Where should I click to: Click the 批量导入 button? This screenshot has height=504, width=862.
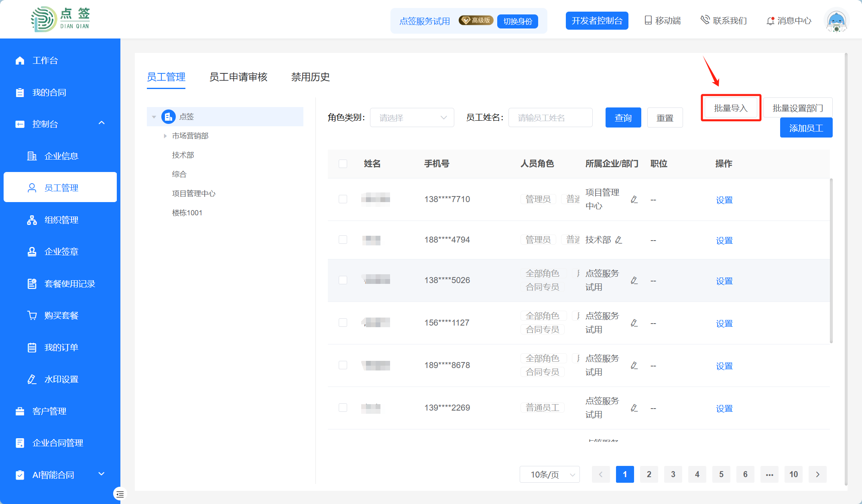[731, 108]
